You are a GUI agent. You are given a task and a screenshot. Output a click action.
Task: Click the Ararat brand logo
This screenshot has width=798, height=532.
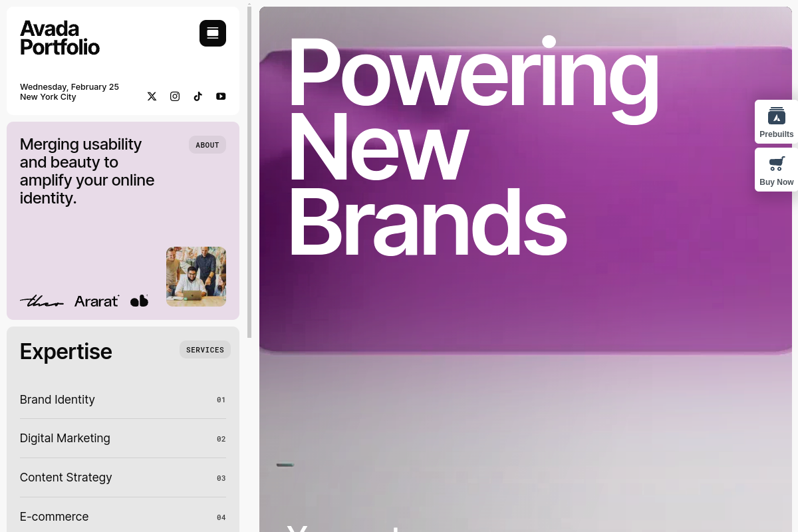pos(97,301)
